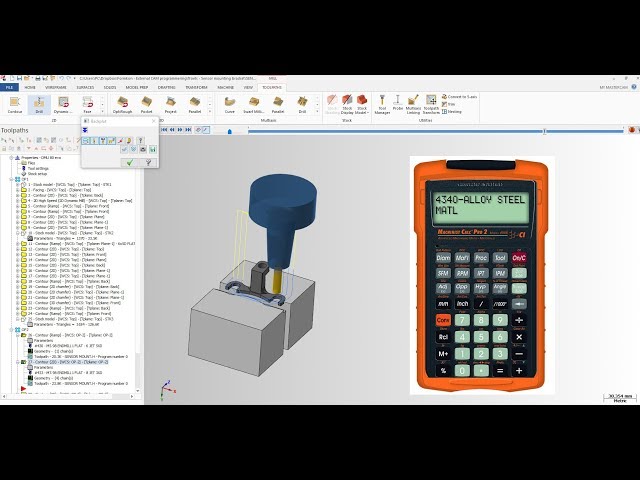Open Toolpath Transform
Viewport: 640px width, 480px height.
click(431, 104)
